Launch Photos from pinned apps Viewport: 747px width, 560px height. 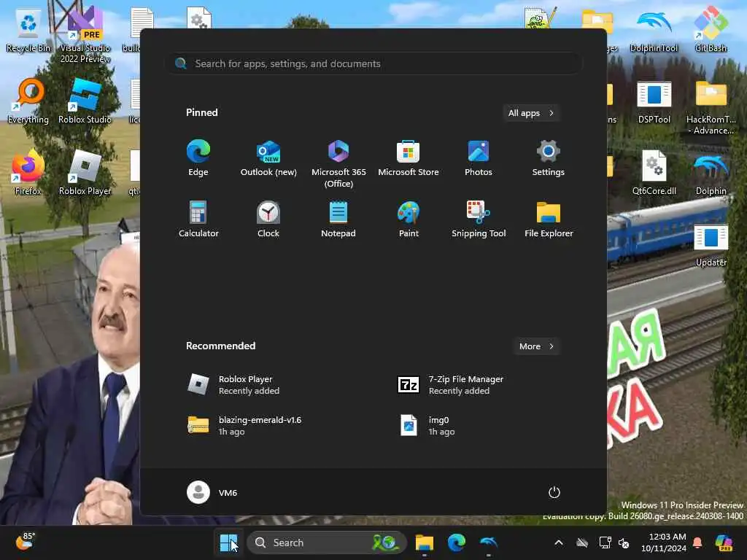click(479, 158)
